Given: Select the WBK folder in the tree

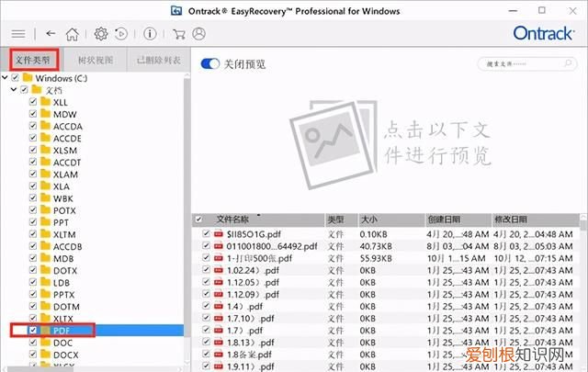Looking at the screenshot, I should coord(62,198).
